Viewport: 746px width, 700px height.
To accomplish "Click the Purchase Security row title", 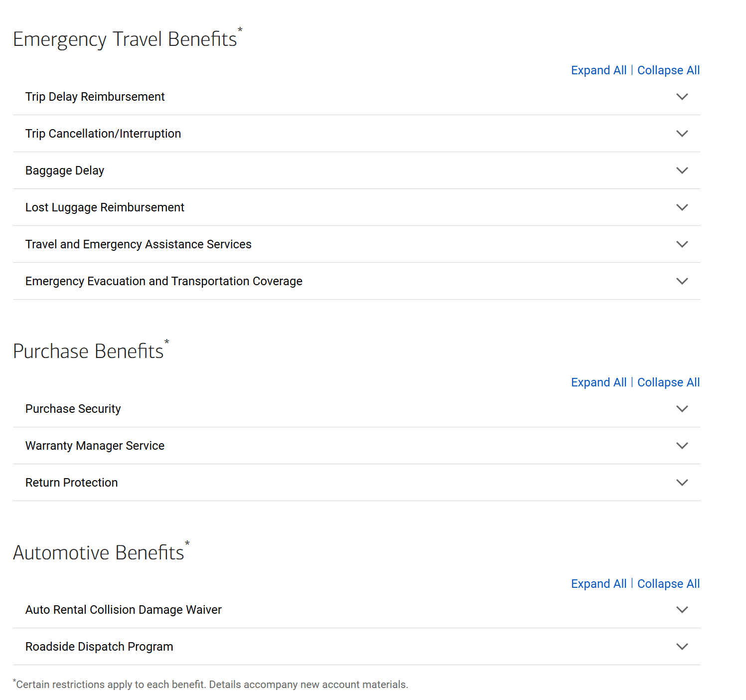I will 73,409.
